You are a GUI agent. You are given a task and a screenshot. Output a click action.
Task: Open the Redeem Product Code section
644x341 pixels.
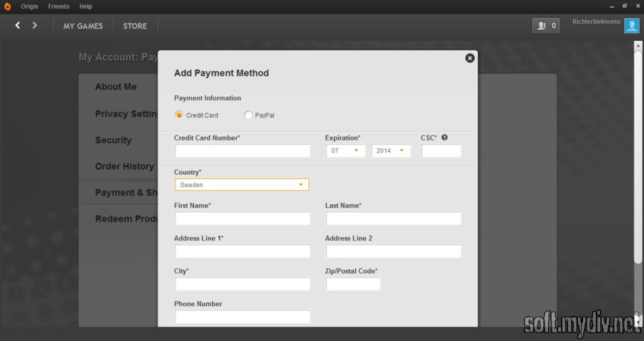pyautogui.click(x=118, y=219)
